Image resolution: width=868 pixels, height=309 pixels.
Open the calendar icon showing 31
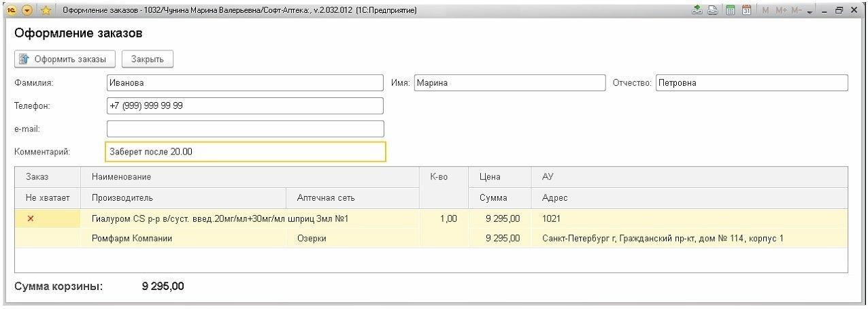pyautogui.click(x=746, y=11)
